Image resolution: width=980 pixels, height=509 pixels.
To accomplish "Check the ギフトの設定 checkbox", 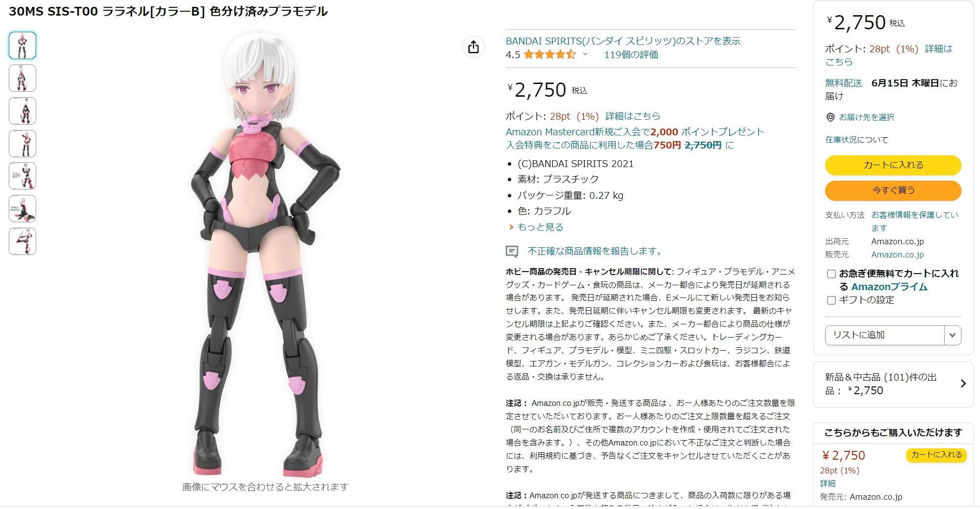I will tap(831, 300).
